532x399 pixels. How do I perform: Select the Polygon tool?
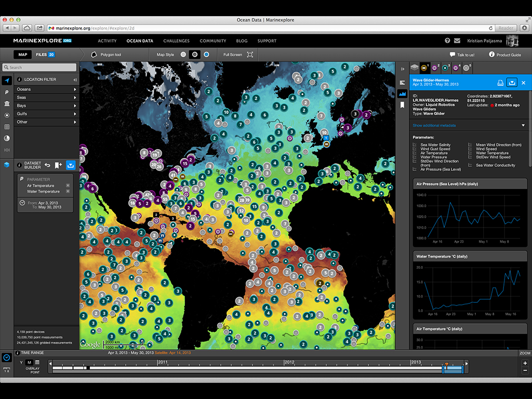pyautogui.click(x=106, y=55)
